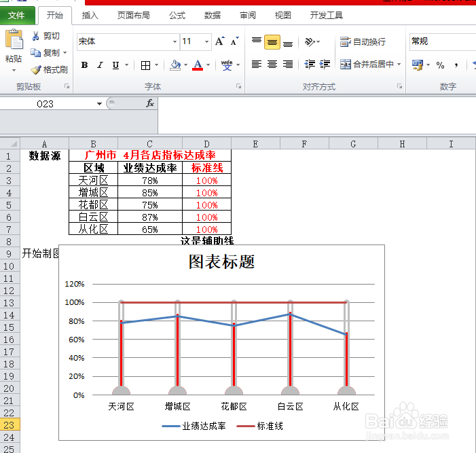Increase indent
Screen dimensions: 476x453
pos(325,65)
